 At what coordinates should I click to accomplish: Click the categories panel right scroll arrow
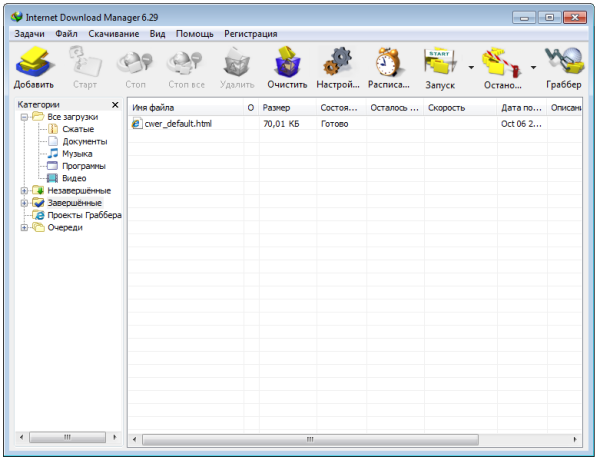[114, 437]
